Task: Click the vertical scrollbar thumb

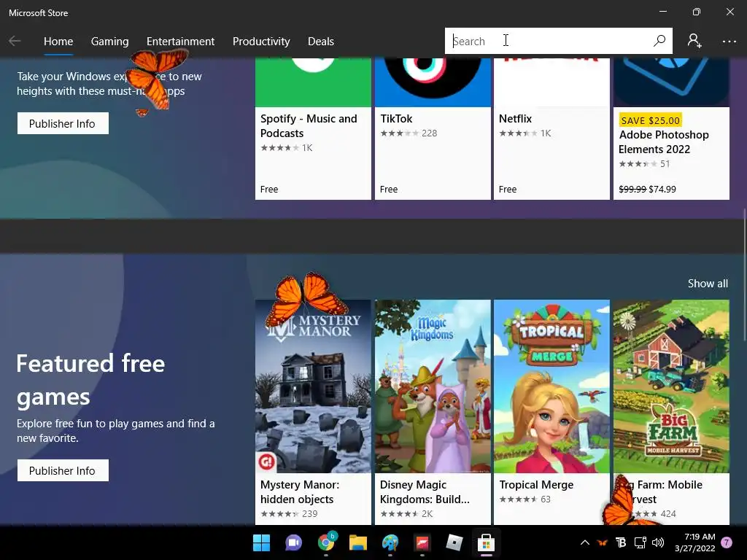Action: 744,274
